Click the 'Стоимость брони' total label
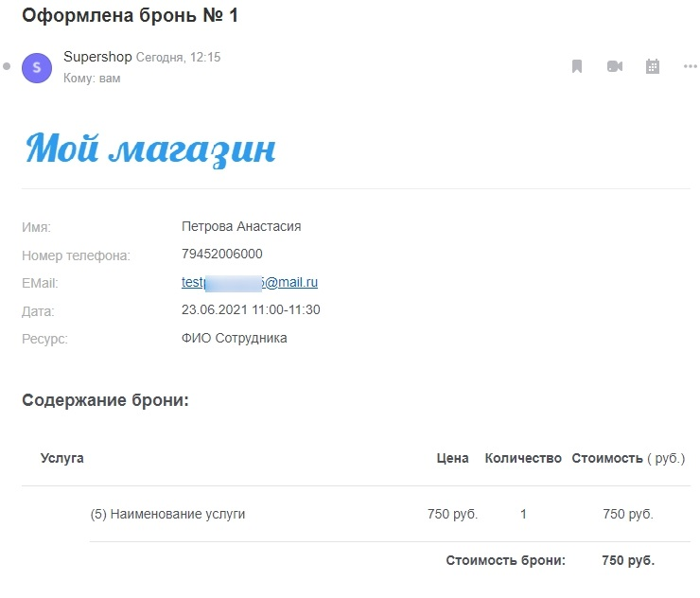 tap(505, 560)
